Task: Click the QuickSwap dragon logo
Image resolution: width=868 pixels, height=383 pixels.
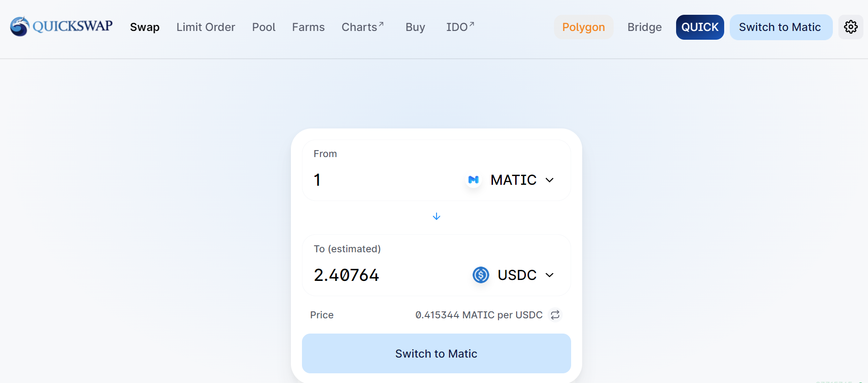Action: 19,27
